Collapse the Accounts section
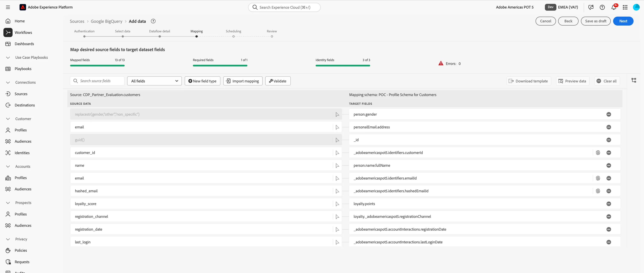This screenshot has height=273, width=644. click(8, 167)
